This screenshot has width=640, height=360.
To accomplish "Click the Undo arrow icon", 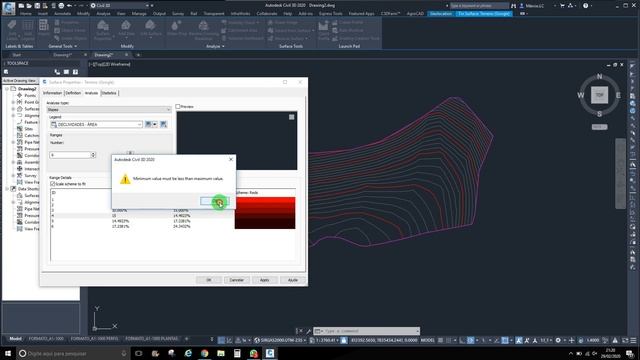I will point(69,6).
